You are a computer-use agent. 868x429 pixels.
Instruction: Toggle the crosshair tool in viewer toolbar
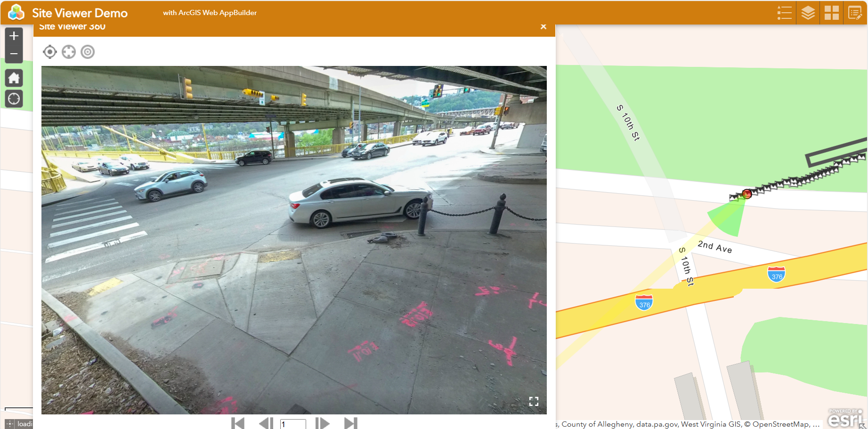(69, 52)
